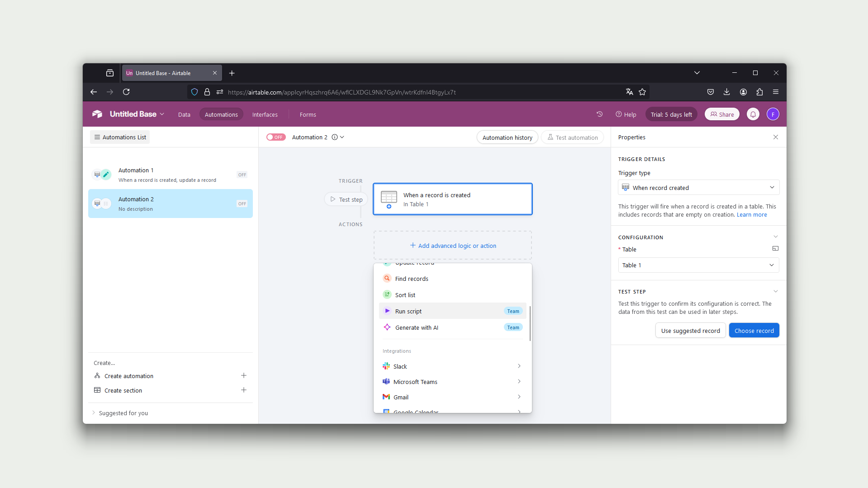Open the notifications bell
868x488 pixels.
click(753, 114)
